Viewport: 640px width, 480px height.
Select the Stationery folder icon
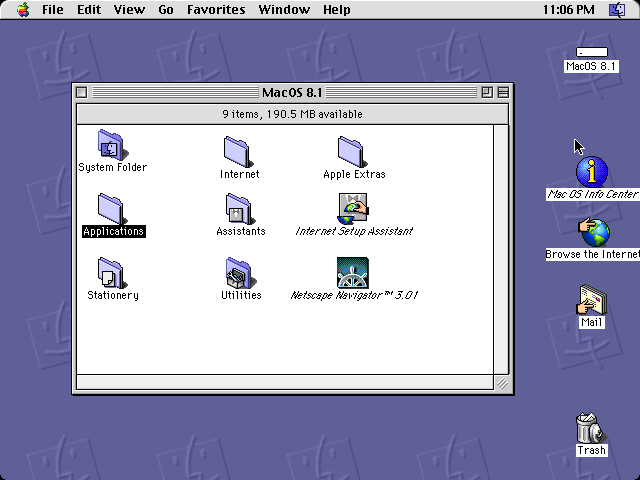pos(112,273)
